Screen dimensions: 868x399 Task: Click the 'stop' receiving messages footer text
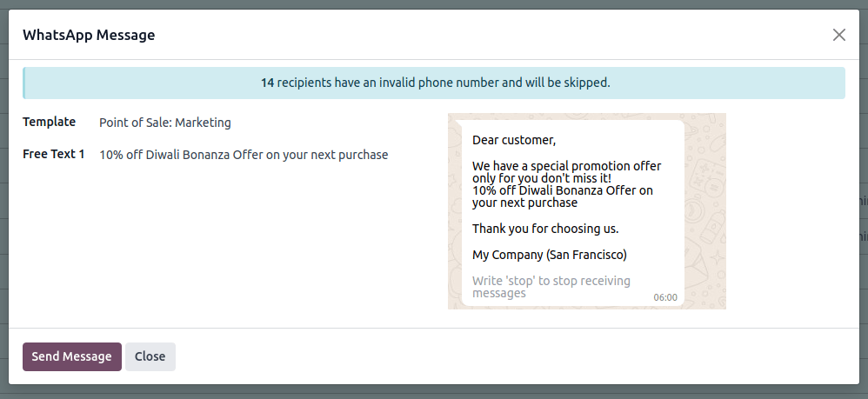[551, 287]
